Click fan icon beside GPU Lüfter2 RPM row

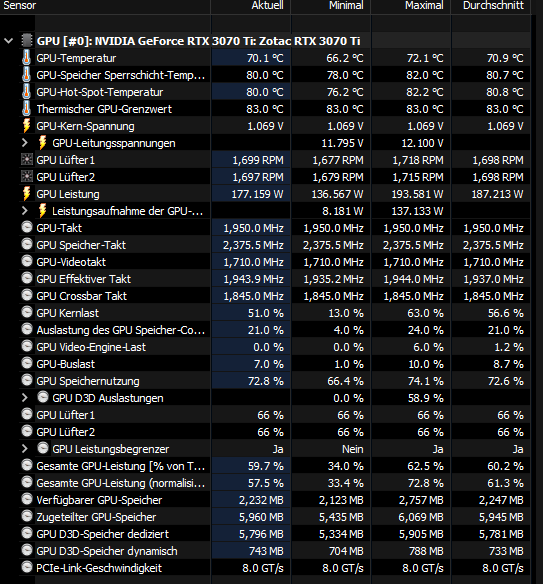(x=27, y=177)
